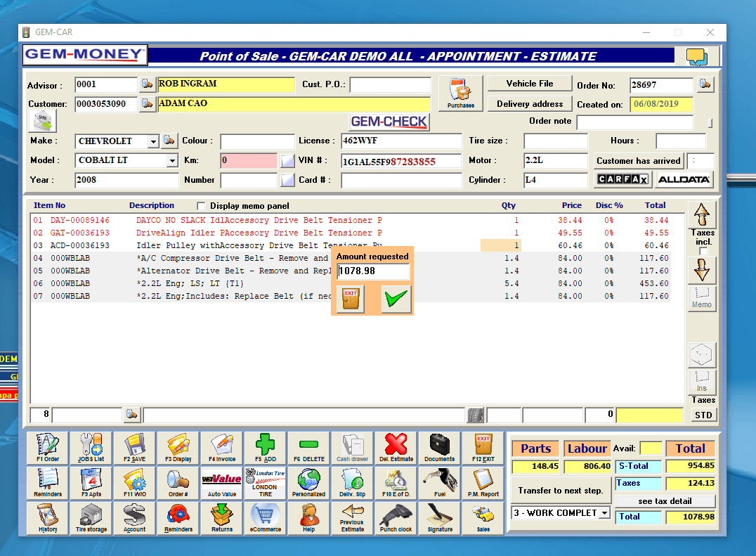The image size is (756, 556).
Task: Open the chat bubble icon top right
Action: pos(697,56)
